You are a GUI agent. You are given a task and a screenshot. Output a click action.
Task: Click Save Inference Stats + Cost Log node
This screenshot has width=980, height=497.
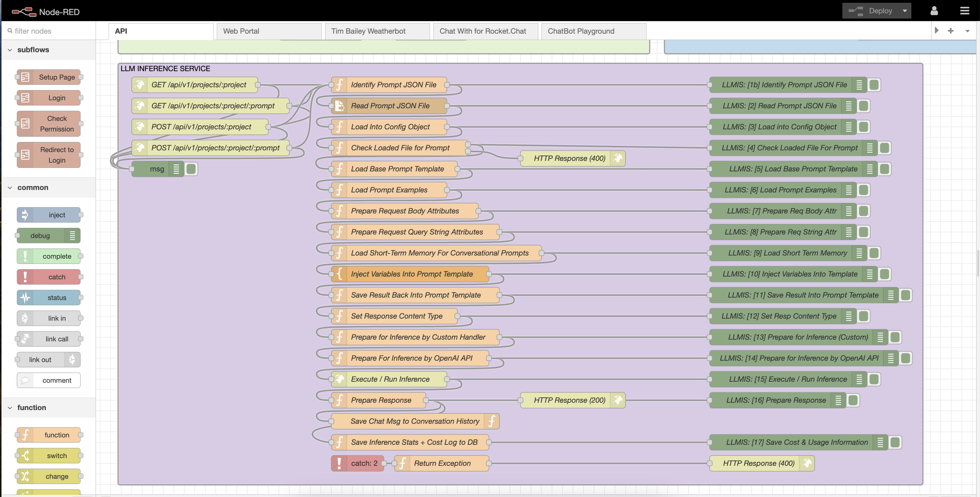[410, 442]
